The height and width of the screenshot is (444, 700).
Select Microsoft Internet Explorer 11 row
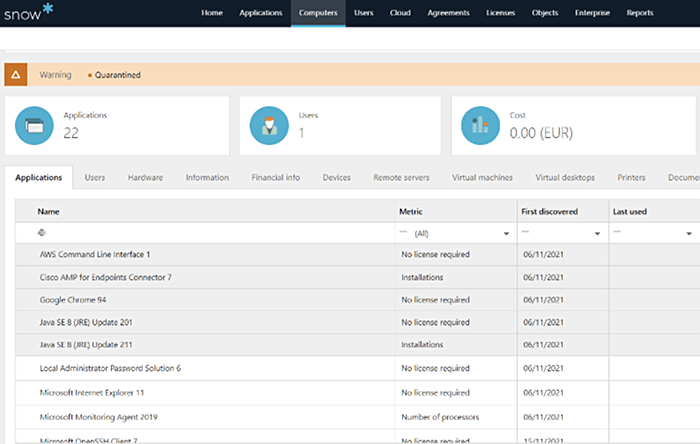click(357, 393)
